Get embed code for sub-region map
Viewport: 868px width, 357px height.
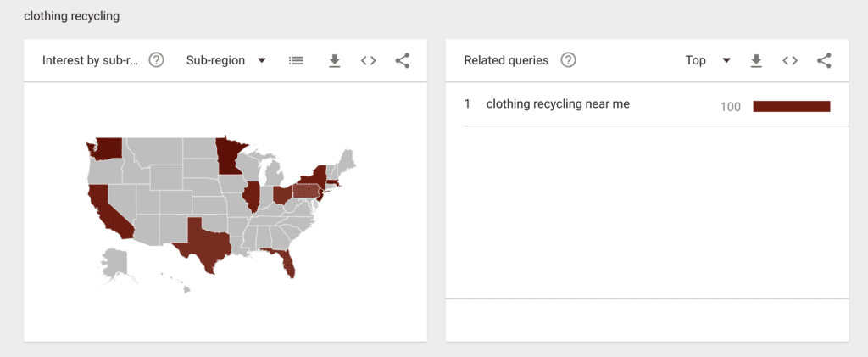(368, 61)
